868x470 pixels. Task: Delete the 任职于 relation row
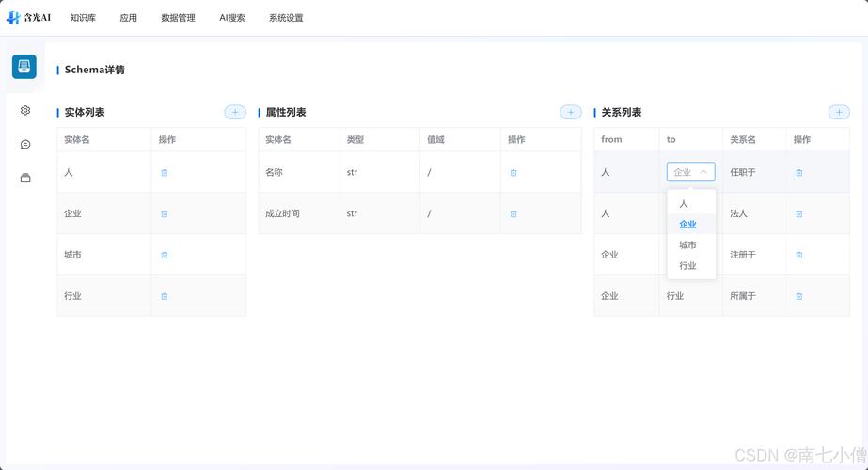(x=799, y=173)
